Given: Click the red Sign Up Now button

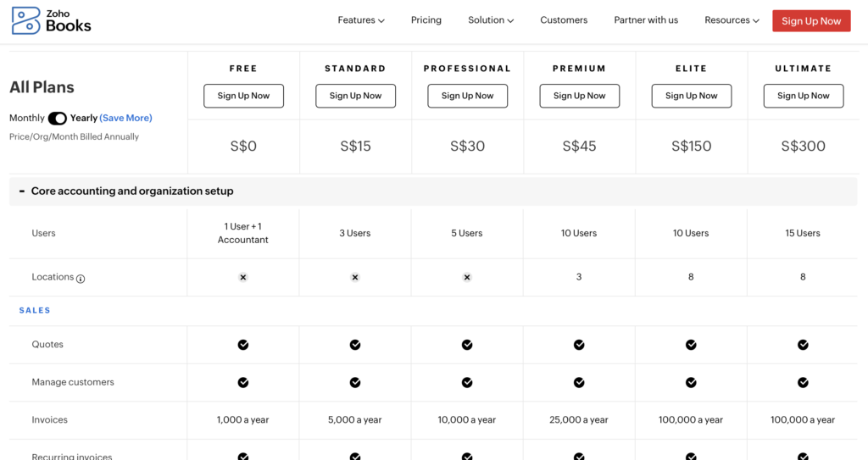Looking at the screenshot, I should coord(811,21).
